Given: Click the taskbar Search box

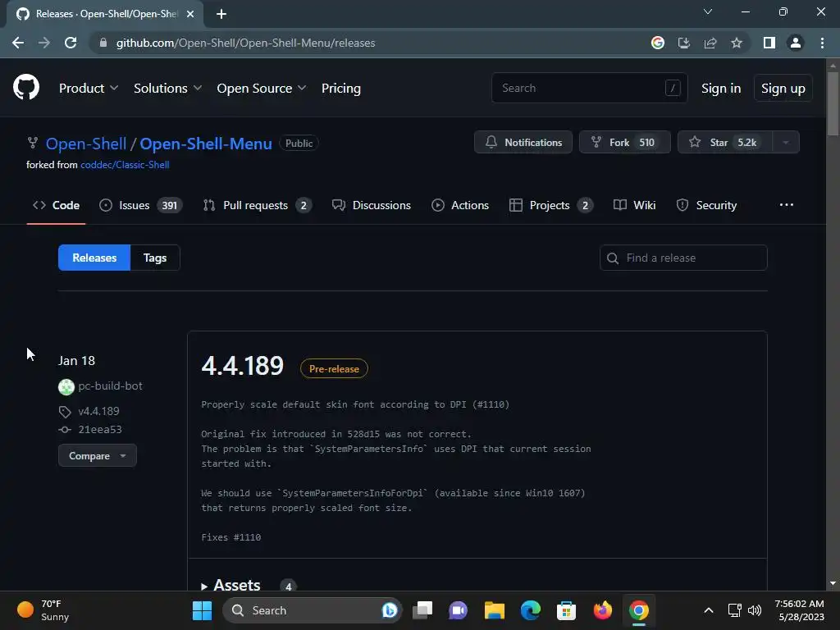Looking at the screenshot, I should tap(312, 610).
